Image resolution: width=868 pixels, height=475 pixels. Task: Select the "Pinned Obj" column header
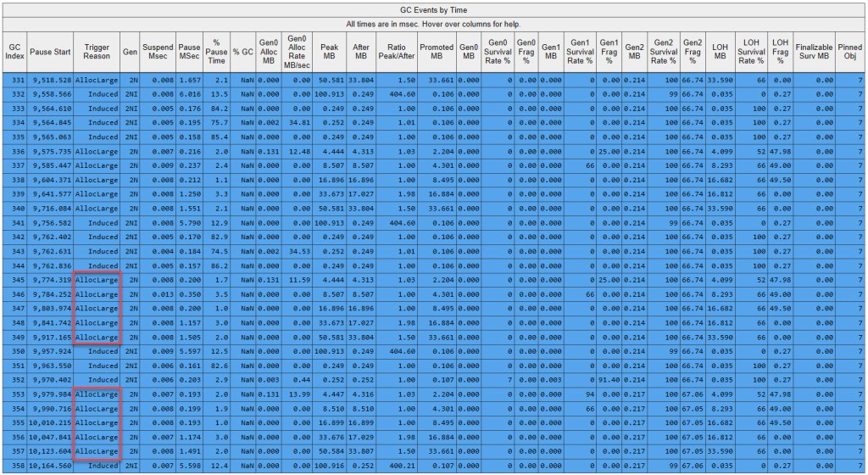[850, 52]
